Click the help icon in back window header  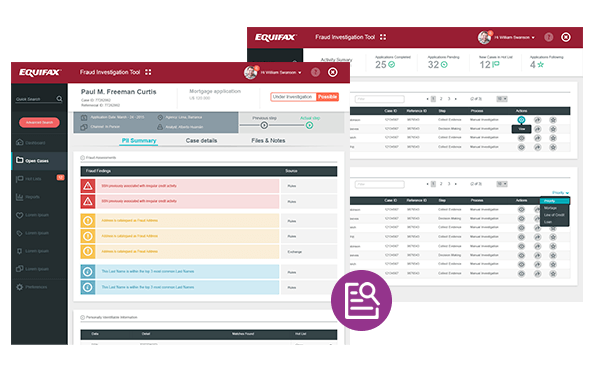(549, 37)
